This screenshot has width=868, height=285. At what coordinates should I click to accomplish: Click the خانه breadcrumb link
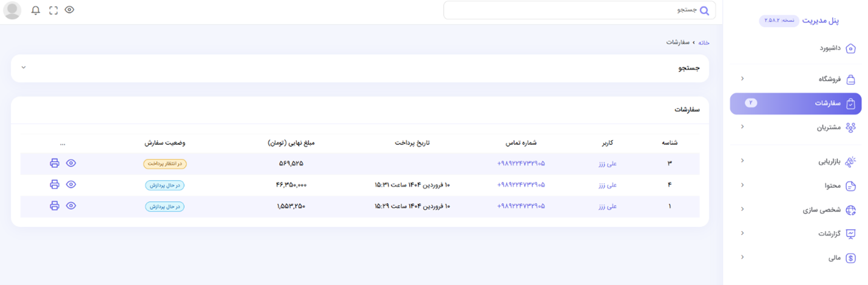[x=704, y=42]
